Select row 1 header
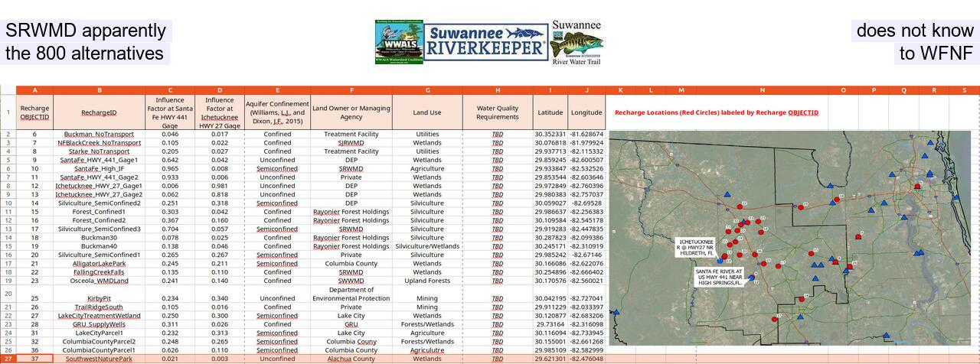 point(8,112)
